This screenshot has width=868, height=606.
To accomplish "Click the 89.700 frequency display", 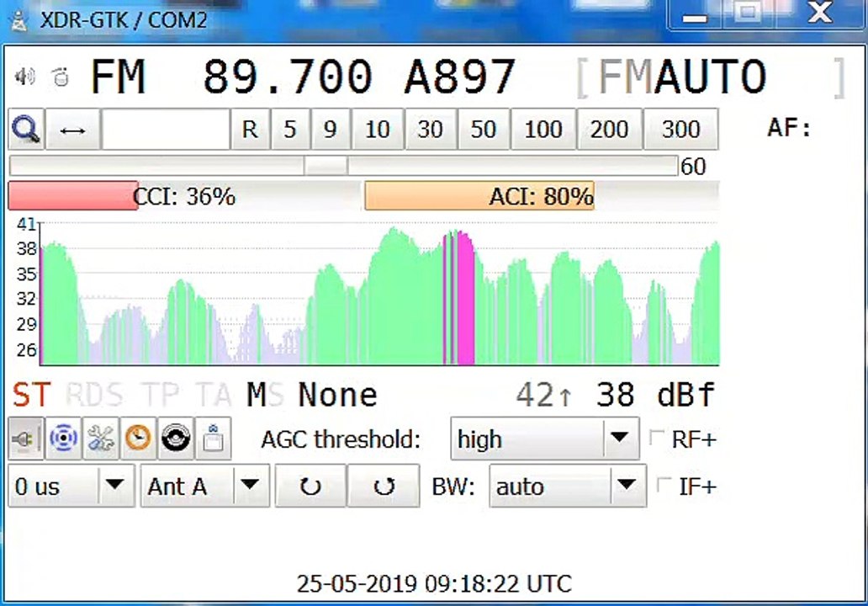I will 288,77.
